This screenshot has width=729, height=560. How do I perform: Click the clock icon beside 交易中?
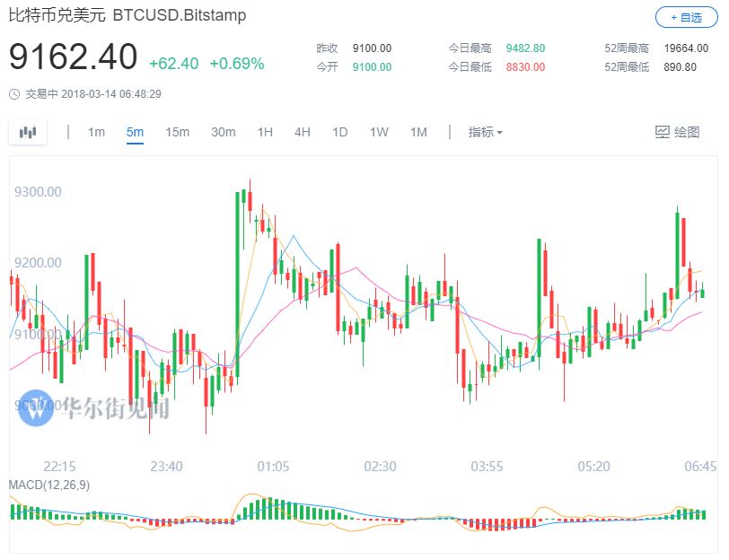coord(14,94)
